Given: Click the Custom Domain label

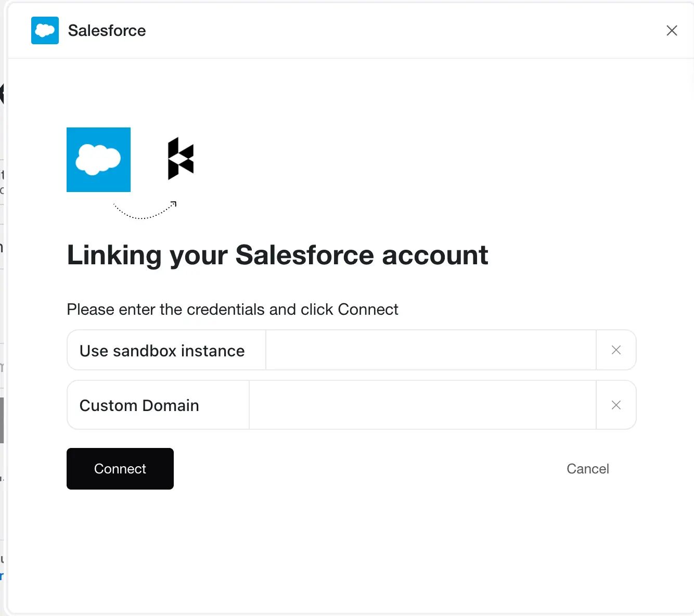Looking at the screenshot, I should tap(139, 405).
